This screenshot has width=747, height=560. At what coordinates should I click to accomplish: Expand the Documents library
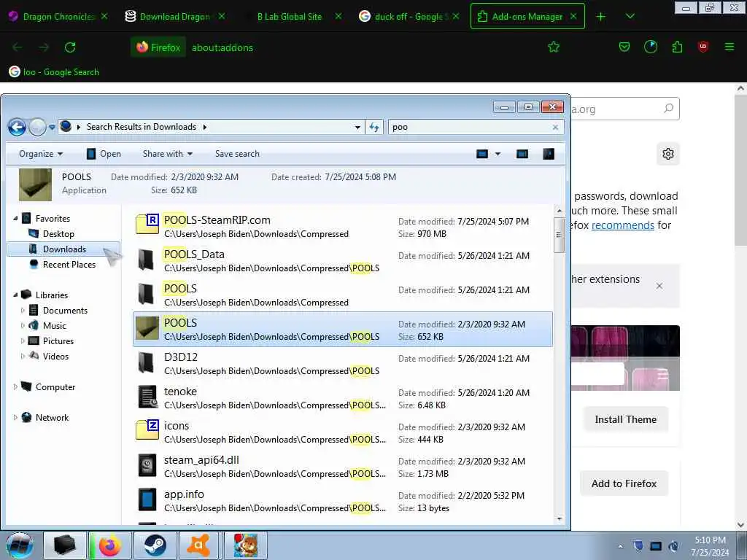[23, 311]
